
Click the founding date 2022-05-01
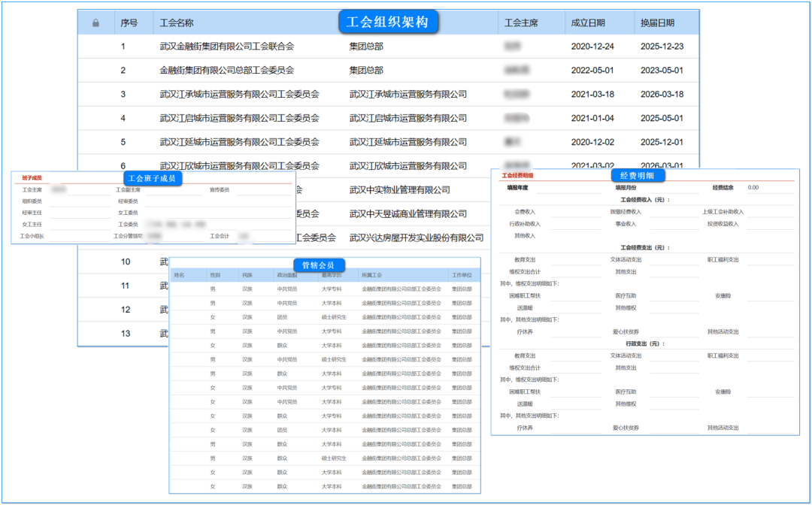click(x=592, y=71)
